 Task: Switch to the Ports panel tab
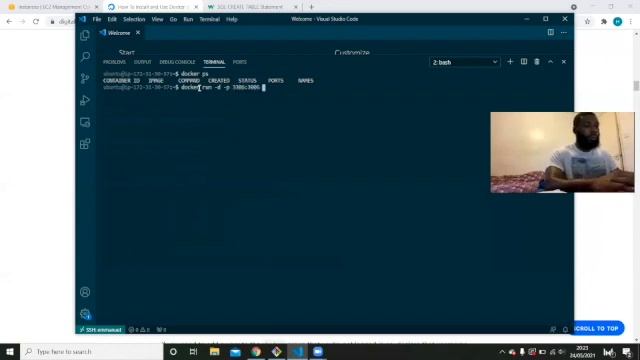click(x=240, y=62)
